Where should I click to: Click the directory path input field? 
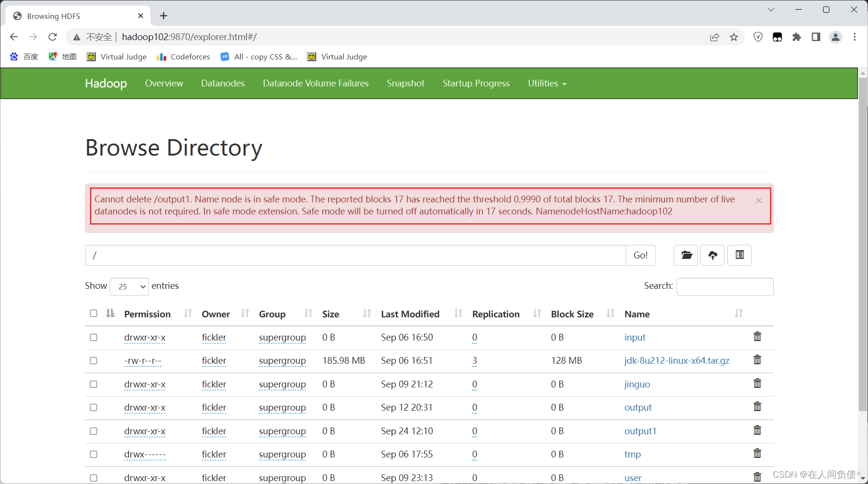pos(356,255)
